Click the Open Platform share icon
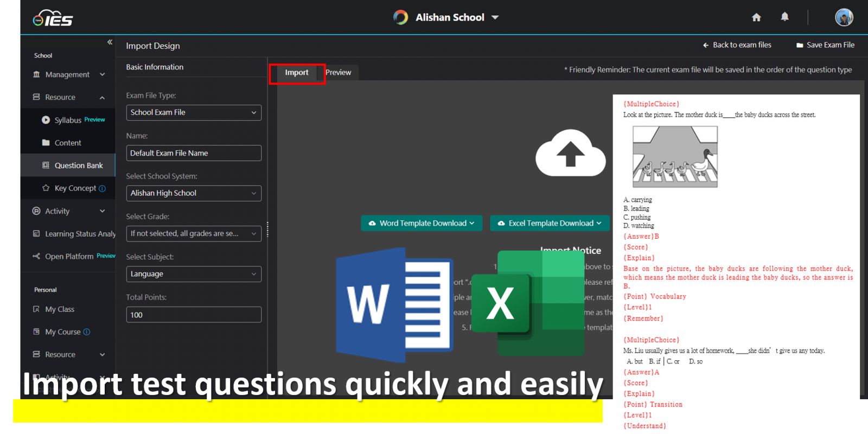The height and width of the screenshot is (434, 868). [36, 256]
